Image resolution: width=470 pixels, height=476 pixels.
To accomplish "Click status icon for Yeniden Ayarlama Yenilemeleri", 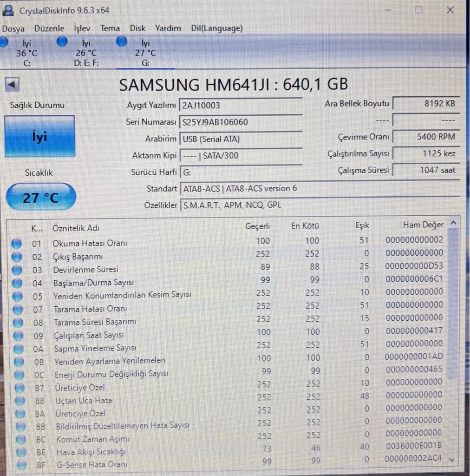I will 19,362.
